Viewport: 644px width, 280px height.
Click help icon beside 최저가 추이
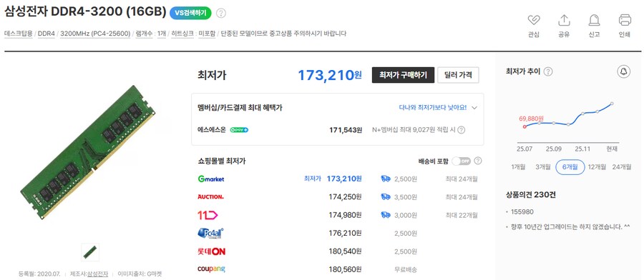pyautogui.click(x=548, y=71)
